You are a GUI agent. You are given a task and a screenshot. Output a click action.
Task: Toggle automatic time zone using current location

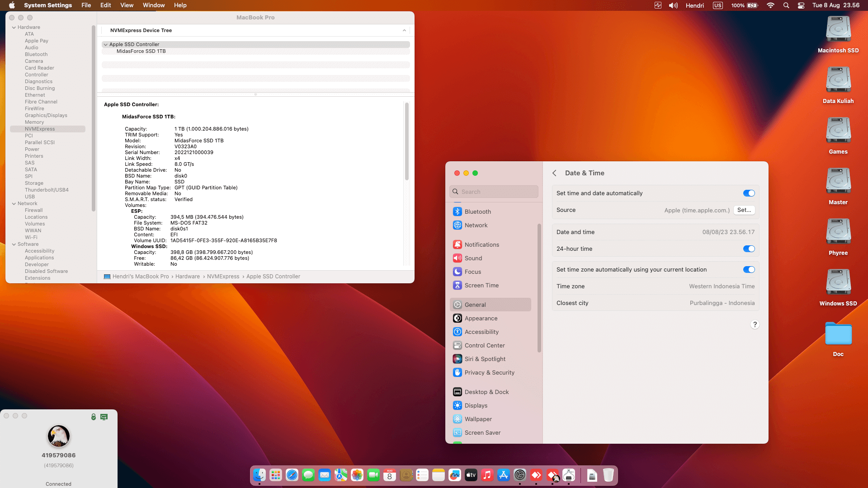749,269
